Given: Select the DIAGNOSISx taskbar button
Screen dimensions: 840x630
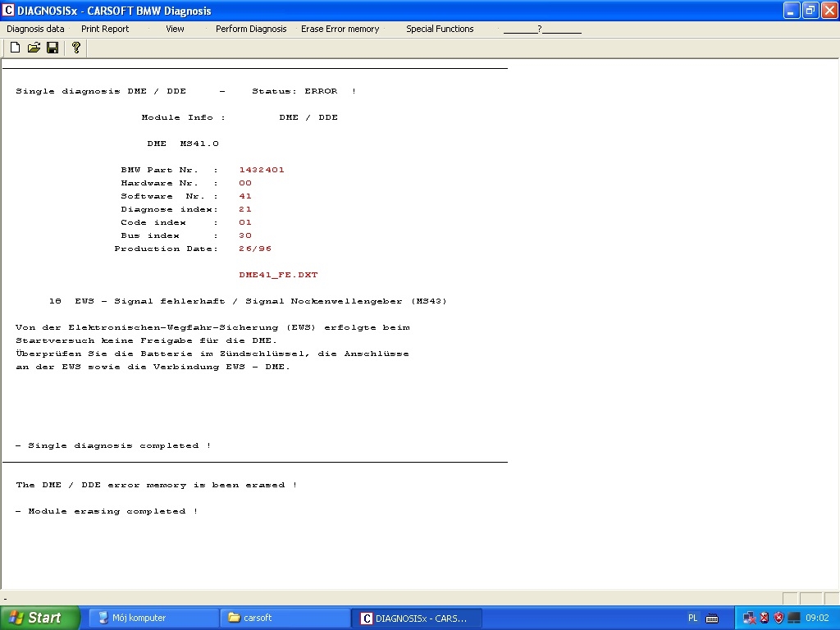Looking at the screenshot, I should (x=417, y=619).
